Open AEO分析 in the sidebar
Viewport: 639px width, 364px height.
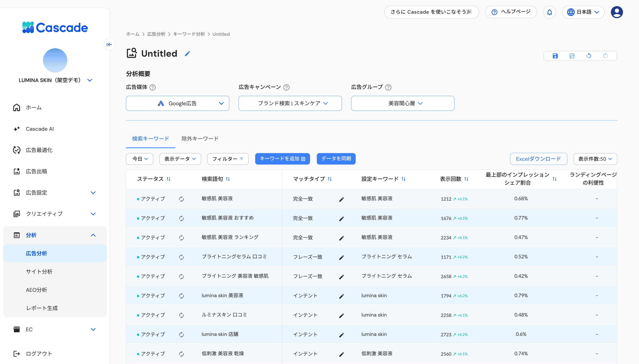[x=36, y=290]
